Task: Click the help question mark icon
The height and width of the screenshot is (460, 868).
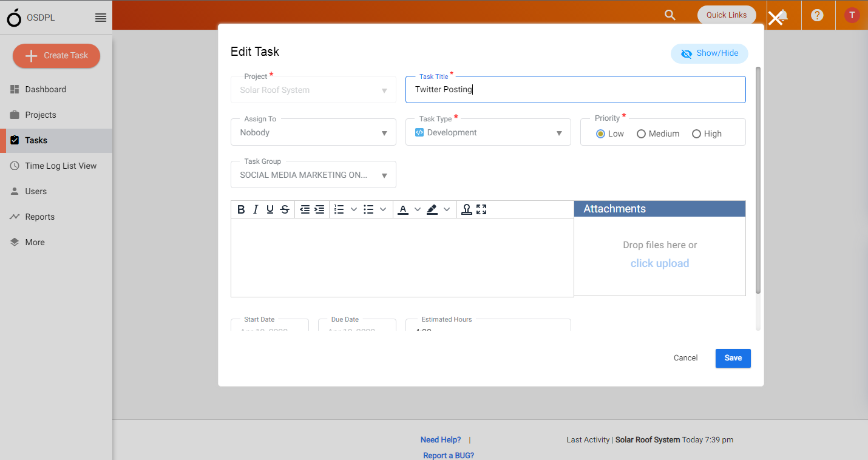Action: [818, 15]
